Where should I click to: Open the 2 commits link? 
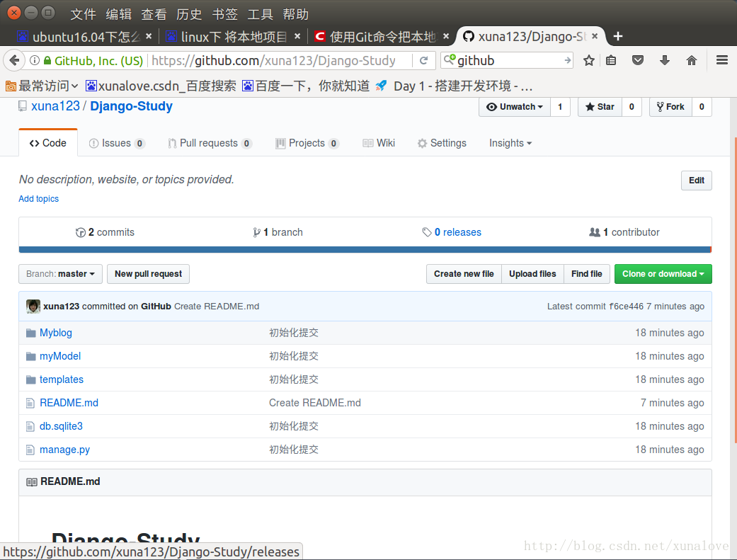[x=105, y=232]
